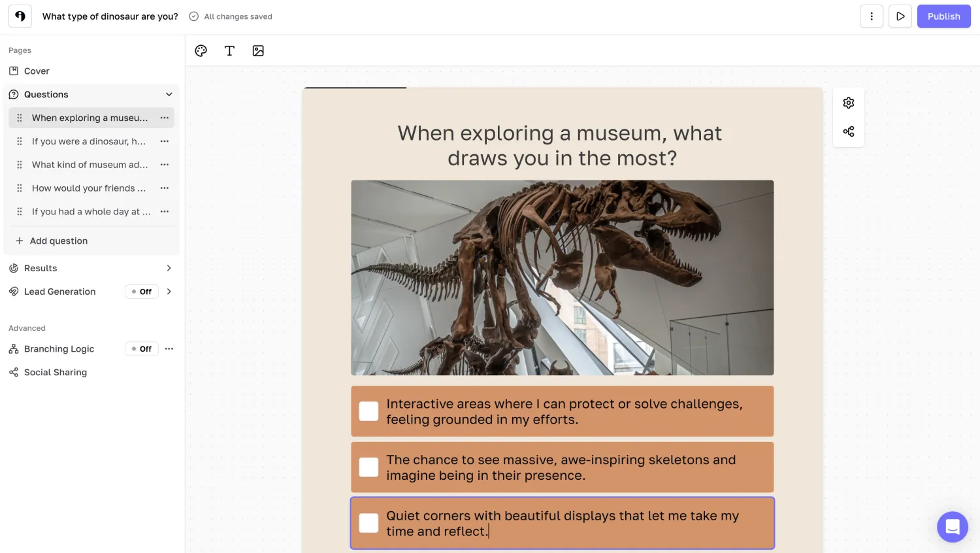
Task: Click Add question
Action: pyautogui.click(x=58, y=241)
